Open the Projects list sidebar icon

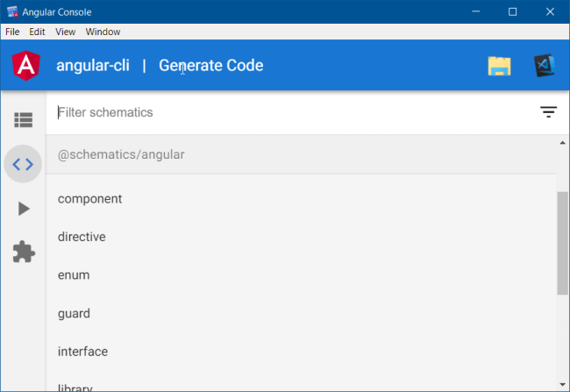coord(24,120)
